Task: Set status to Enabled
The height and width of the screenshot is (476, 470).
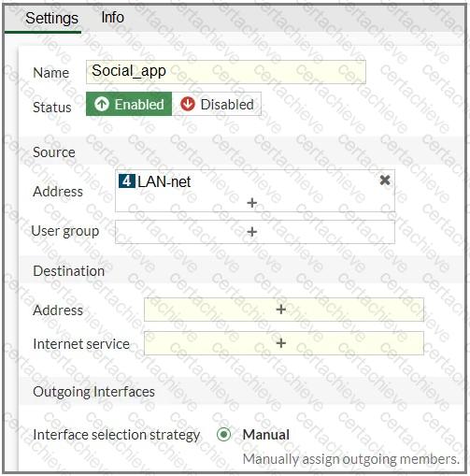Action: coord(129,104)
